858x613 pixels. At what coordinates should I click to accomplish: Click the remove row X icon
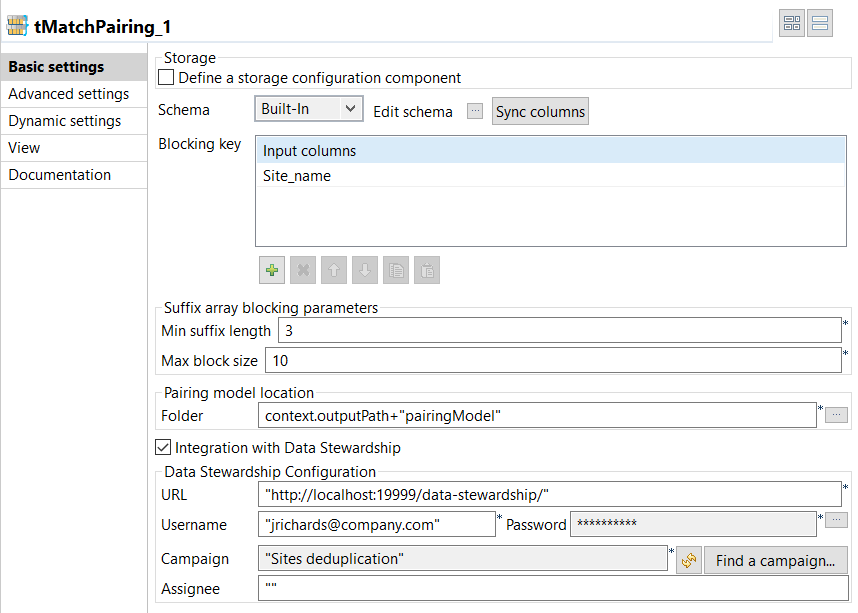(x=302, y=270)
